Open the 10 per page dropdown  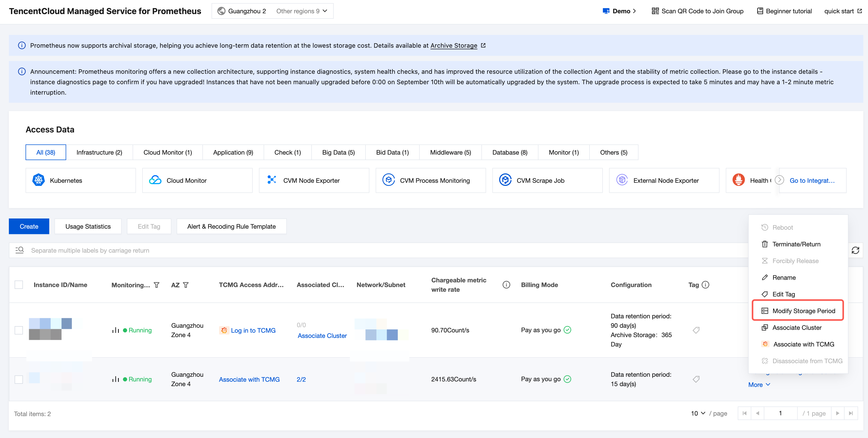point(698,413)
